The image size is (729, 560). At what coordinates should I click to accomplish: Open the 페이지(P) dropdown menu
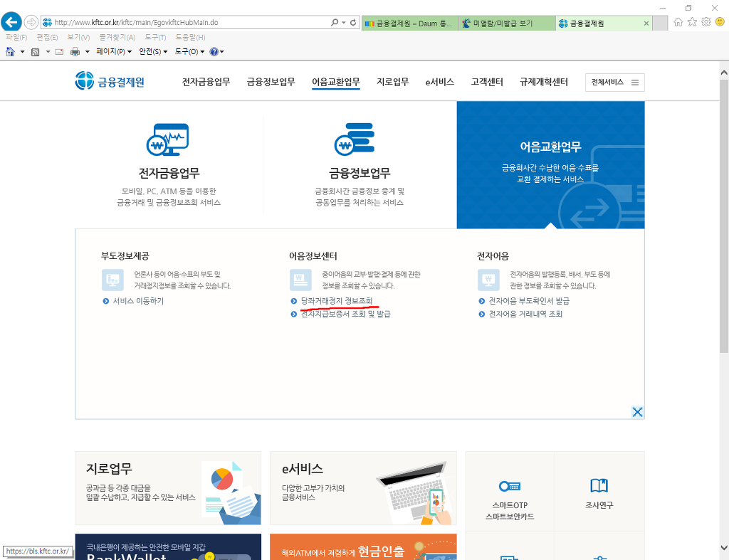[114, 51]
